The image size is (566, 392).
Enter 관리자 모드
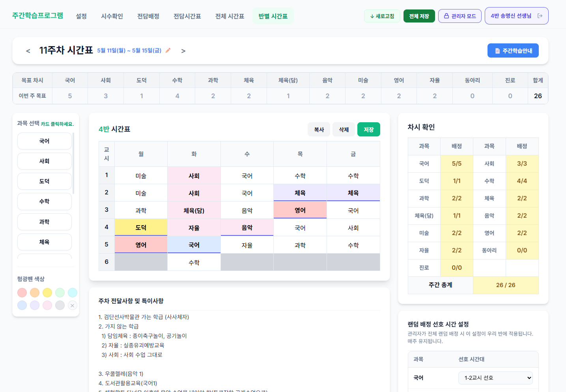click(460, 16)
